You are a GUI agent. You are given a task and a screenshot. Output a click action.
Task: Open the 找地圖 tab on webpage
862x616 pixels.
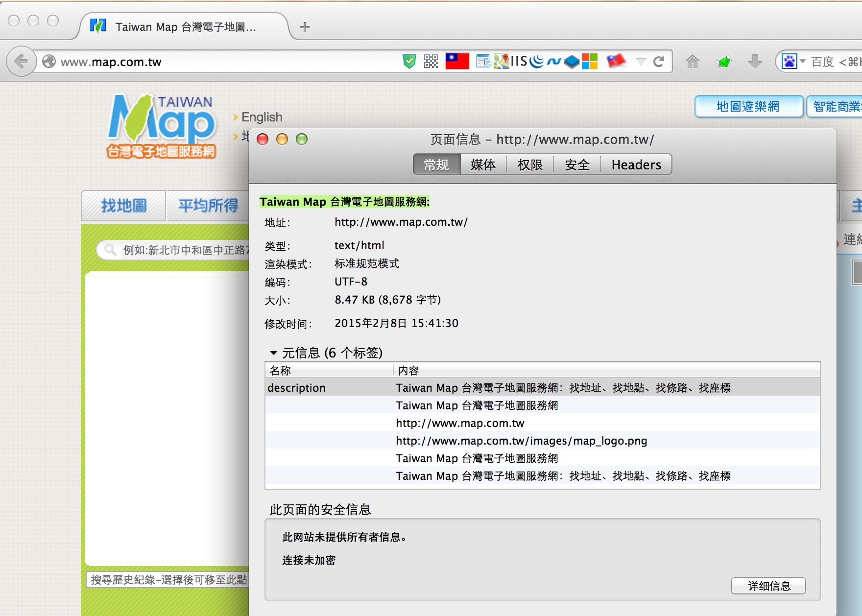[x=123, y=206]
